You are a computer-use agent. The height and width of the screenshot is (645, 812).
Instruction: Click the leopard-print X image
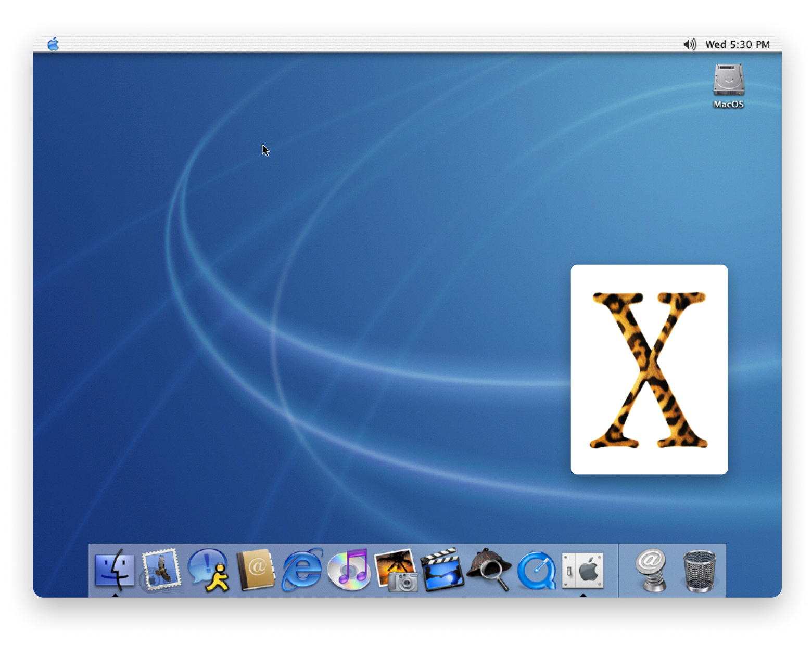point(649,369)
